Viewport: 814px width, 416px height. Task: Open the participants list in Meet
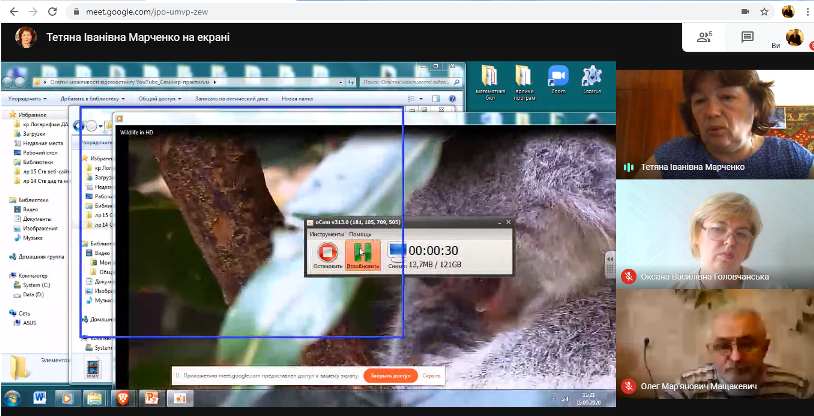(705, 37)
